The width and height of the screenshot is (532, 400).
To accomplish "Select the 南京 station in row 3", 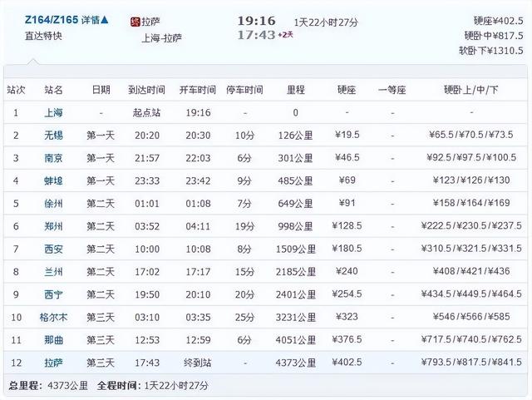I will click(x=53, y=157).
